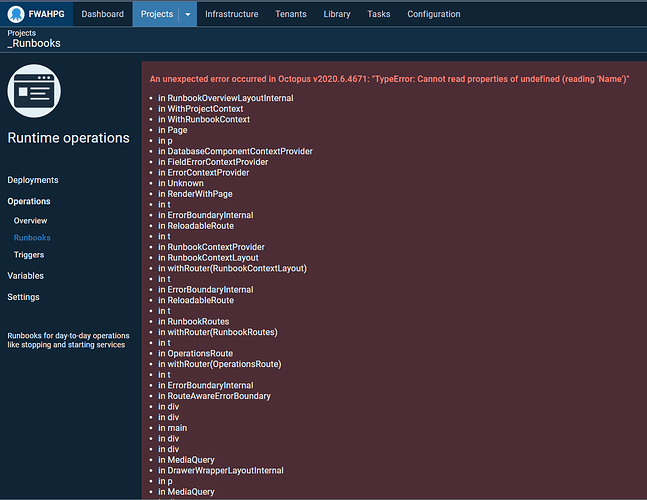Screen dimensions: 647x500
Task: Click the WithProjectContext stack line
Action: (x=201, y=109)
